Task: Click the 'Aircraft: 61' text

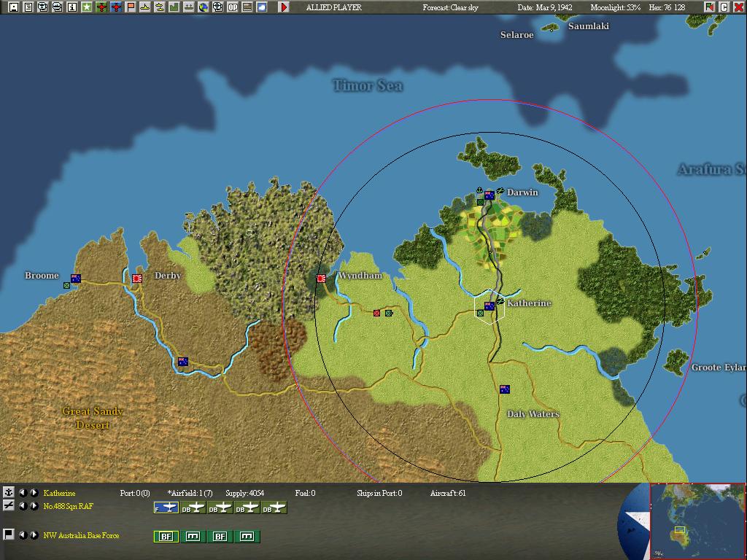Action: click(448, 493)
